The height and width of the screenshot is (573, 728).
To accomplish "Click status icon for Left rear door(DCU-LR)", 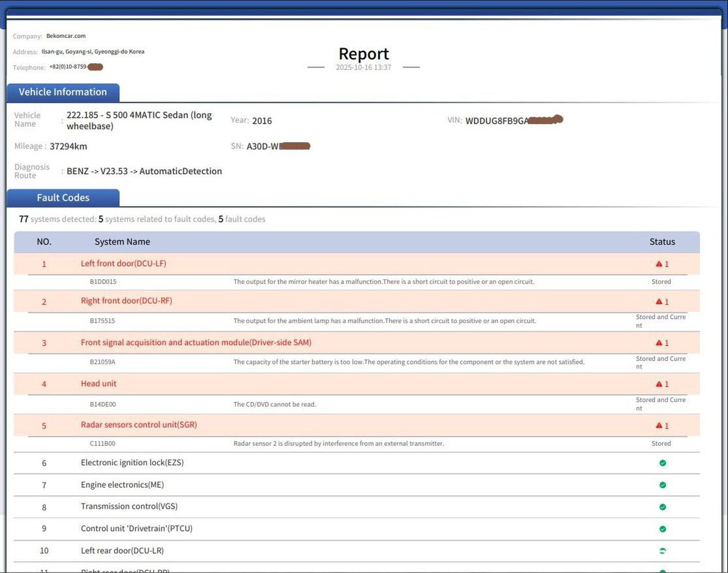I will pyautogui.click(x=662, y=551).
